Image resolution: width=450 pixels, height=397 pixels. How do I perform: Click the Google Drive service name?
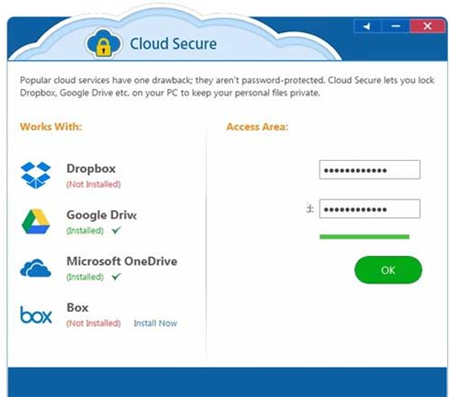coord(102,215)
